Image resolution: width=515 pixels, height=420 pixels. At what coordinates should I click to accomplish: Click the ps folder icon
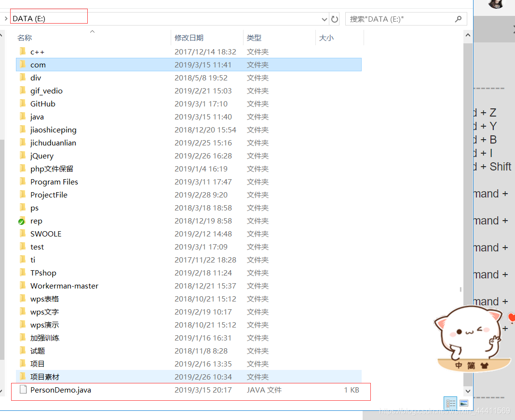click(23, 208)
